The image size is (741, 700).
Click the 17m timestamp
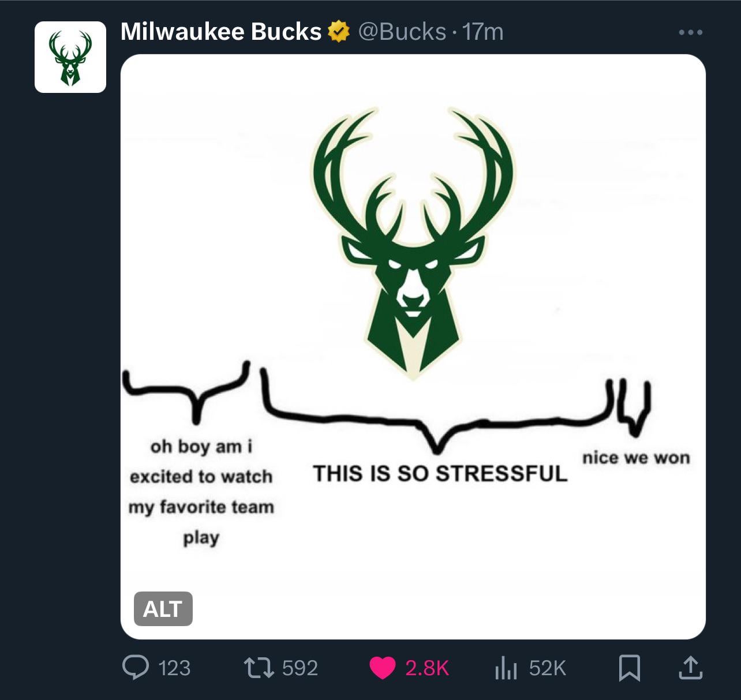[482, 32]
